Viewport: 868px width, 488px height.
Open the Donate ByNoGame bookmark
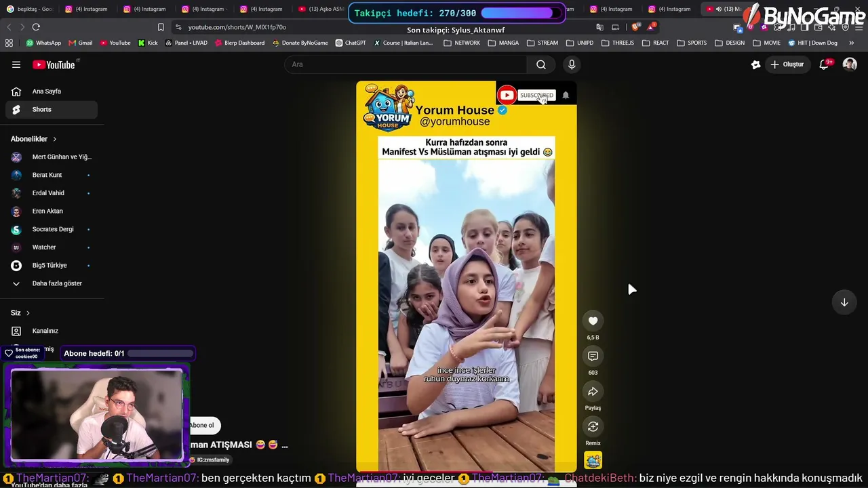300,43
